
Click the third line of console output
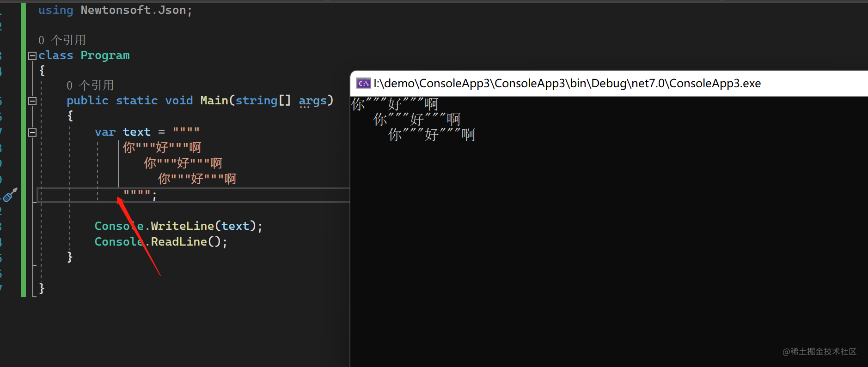click(431, 135)
